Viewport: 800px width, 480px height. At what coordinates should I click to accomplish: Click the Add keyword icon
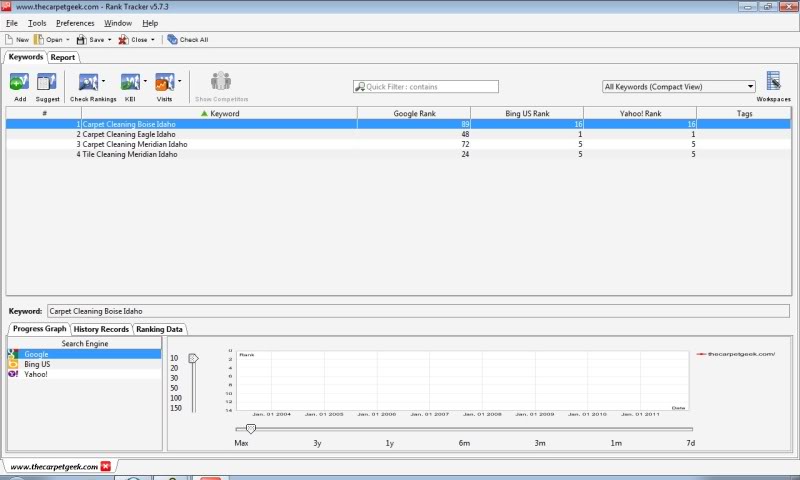tap(19, 83)
